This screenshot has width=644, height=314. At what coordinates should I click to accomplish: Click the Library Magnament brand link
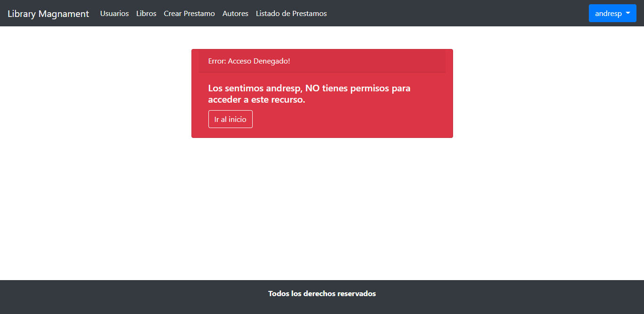pos(48,14)
